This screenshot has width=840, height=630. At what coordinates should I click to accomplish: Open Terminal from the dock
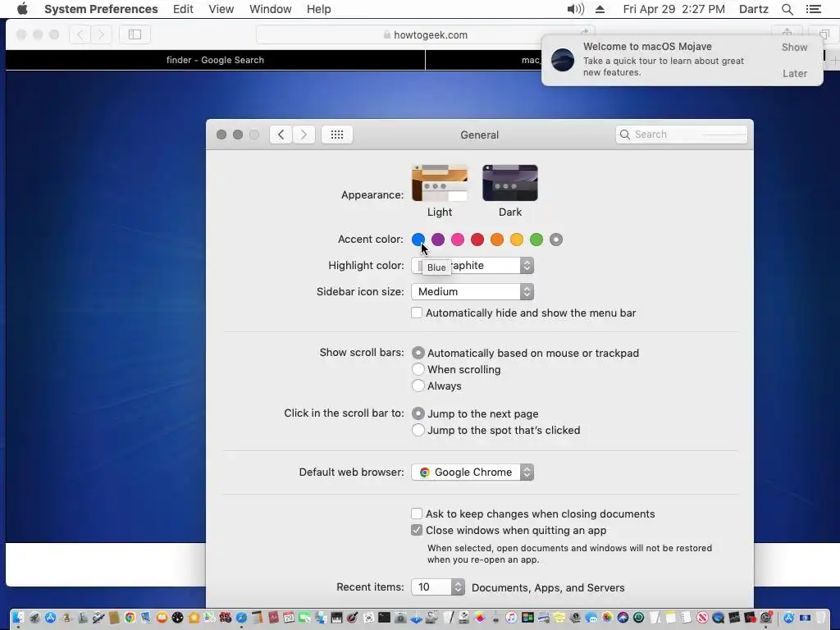[384, 618]
